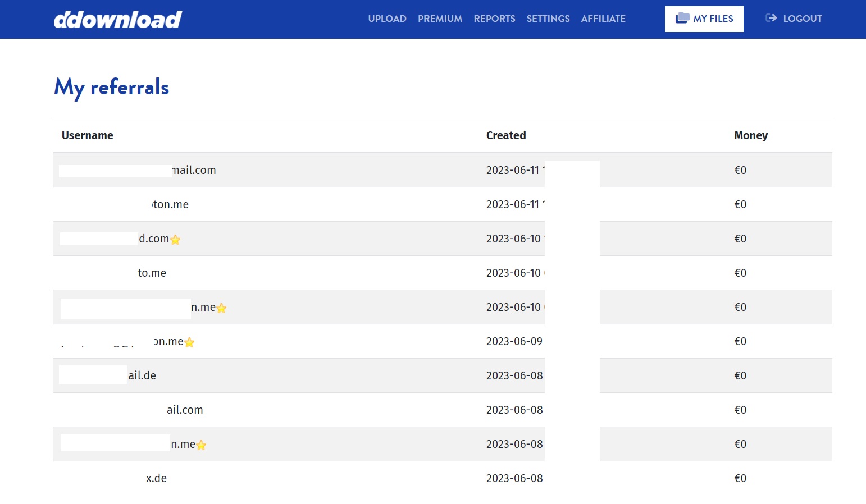This screenshot has height=504, width=866.
Task: Click the ddownload logo
Action: (x=118, y=19)
